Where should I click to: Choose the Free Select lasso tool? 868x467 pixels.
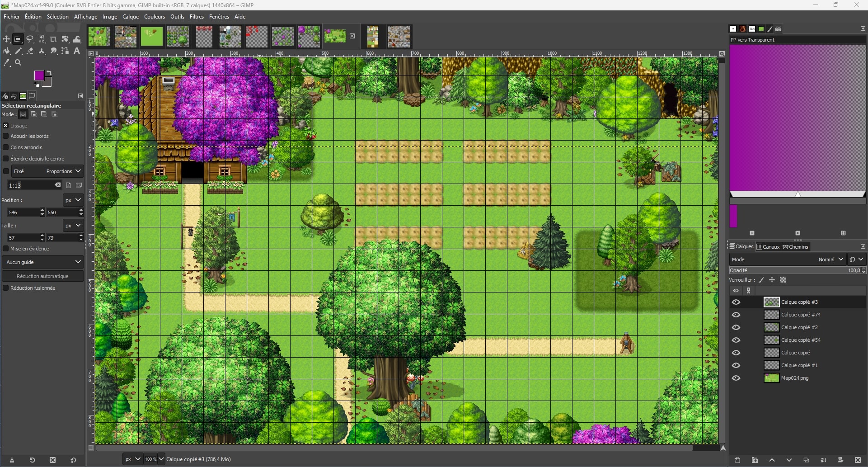[30, 39]
